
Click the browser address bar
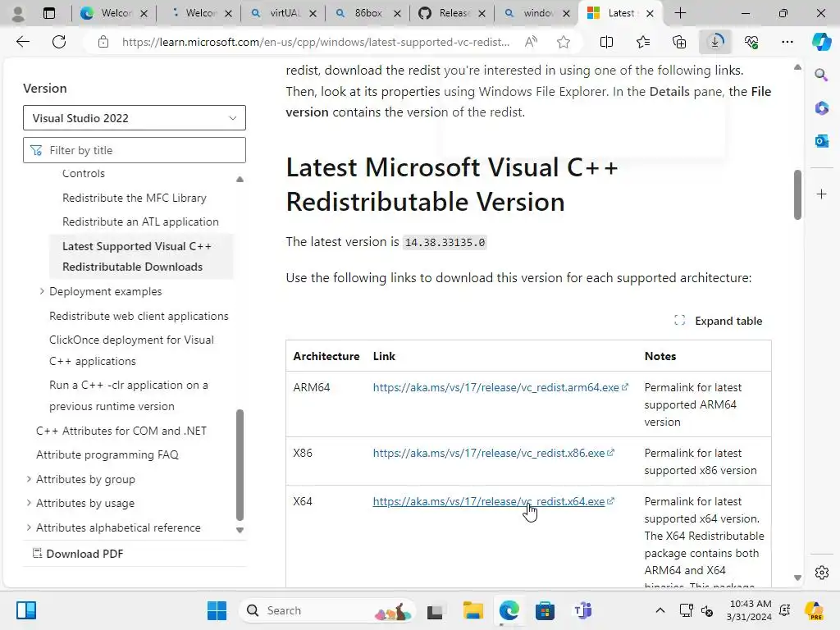(x=316, y=42)
